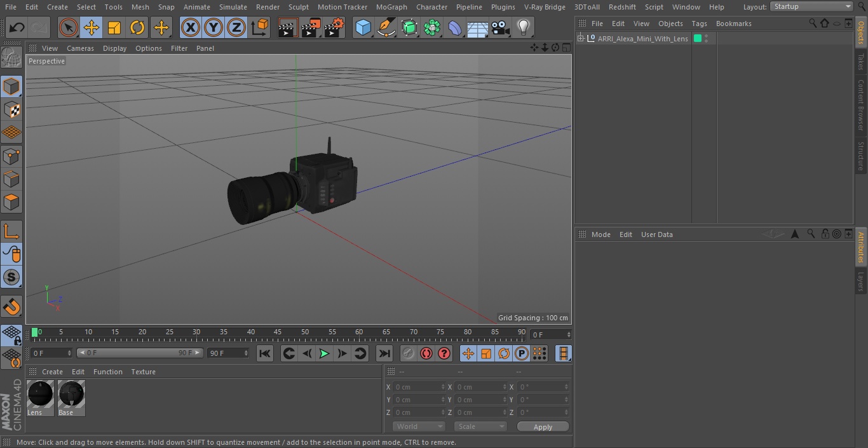
Task: Toggle Enable Snap magnet
Action: tap(11, 306)
